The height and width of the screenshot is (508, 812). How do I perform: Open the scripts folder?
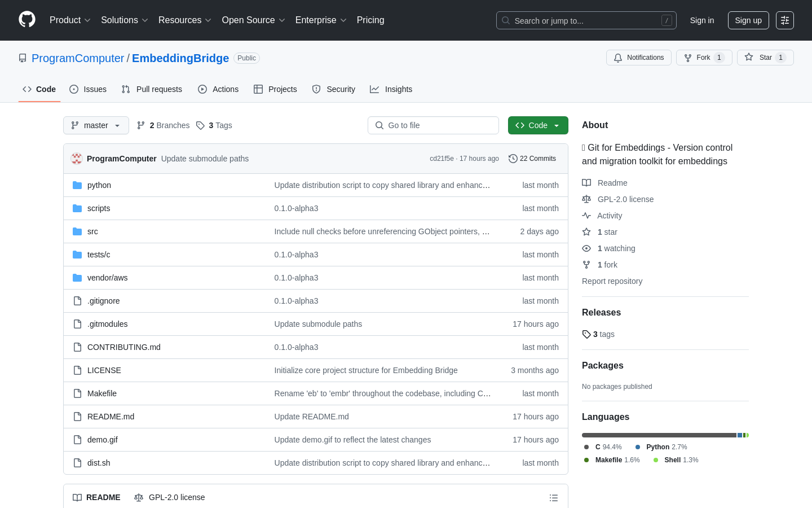click(99, 208)
